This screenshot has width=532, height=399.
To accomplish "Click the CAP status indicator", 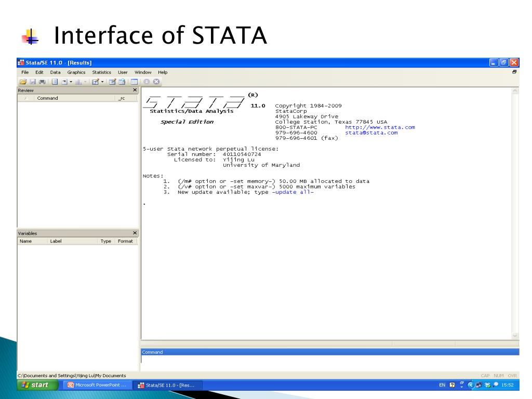I will pos(485,376).
